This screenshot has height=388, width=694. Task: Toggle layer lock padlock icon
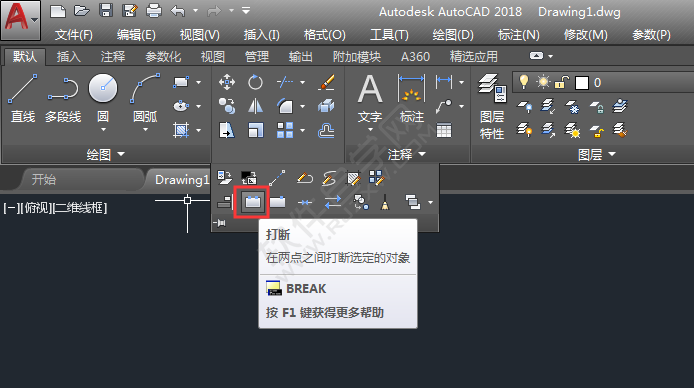tap(562, 82)
